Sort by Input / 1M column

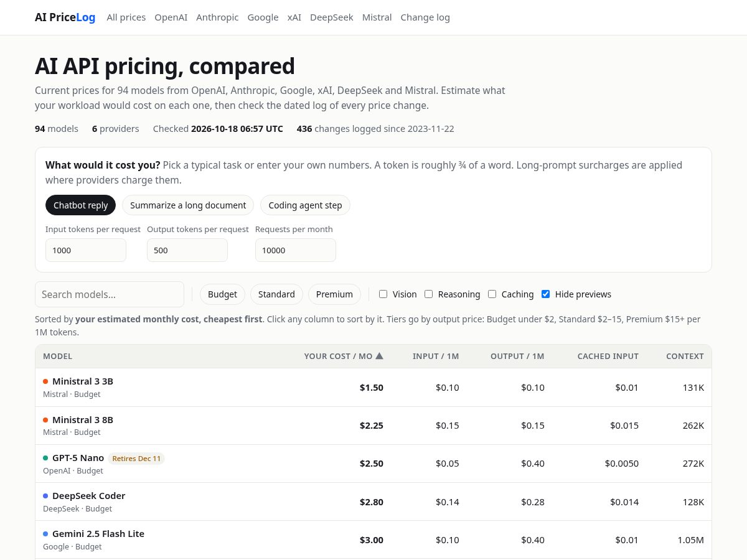(436, 357)
